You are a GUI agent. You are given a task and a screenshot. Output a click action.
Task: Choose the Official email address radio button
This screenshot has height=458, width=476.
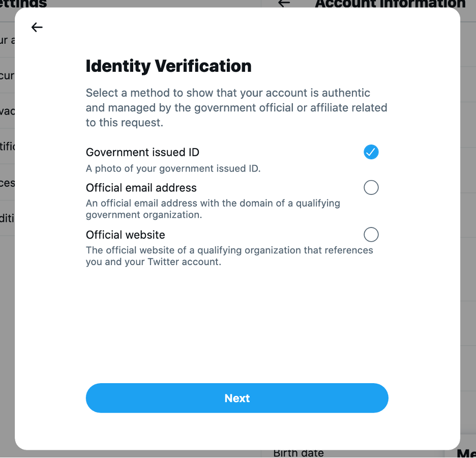pos(371,187)
